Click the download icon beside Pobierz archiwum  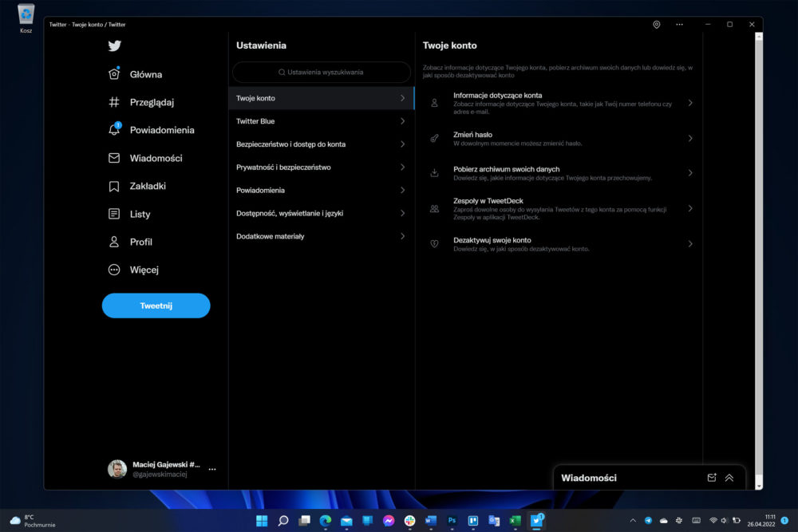tap(434, 173)
